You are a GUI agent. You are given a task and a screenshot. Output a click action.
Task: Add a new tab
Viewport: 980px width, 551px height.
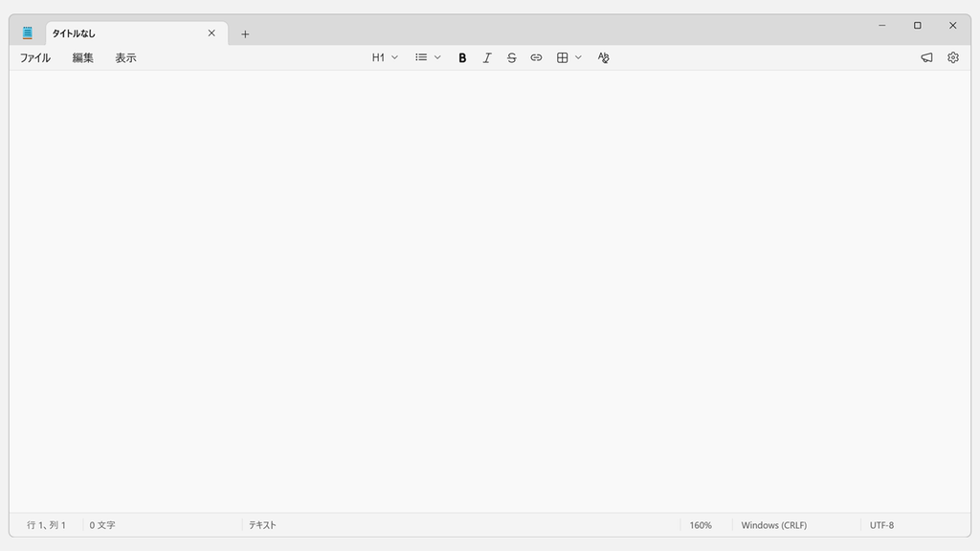[245, 33]
